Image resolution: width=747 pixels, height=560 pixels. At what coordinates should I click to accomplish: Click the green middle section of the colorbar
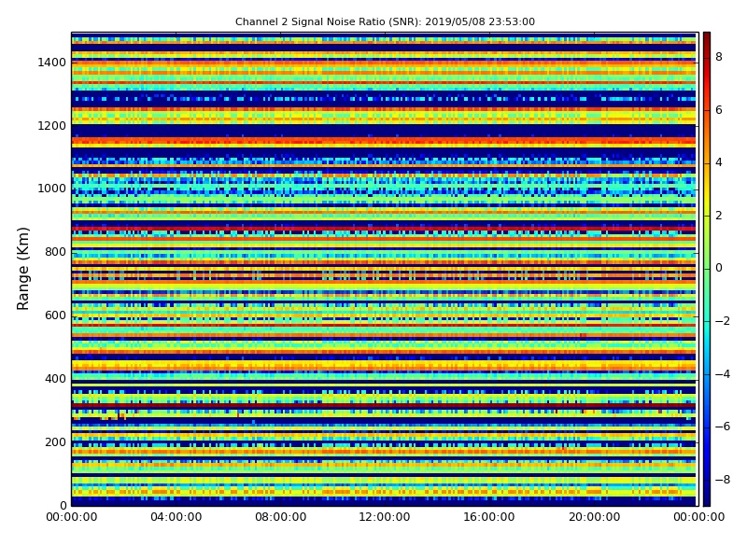[x=707, y=269]
